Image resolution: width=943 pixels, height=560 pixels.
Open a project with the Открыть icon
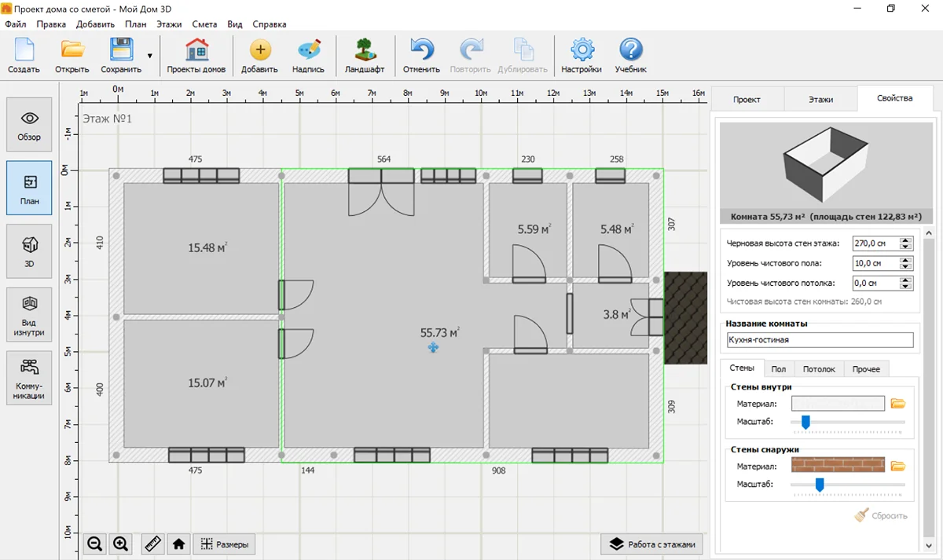coord(72,55)
